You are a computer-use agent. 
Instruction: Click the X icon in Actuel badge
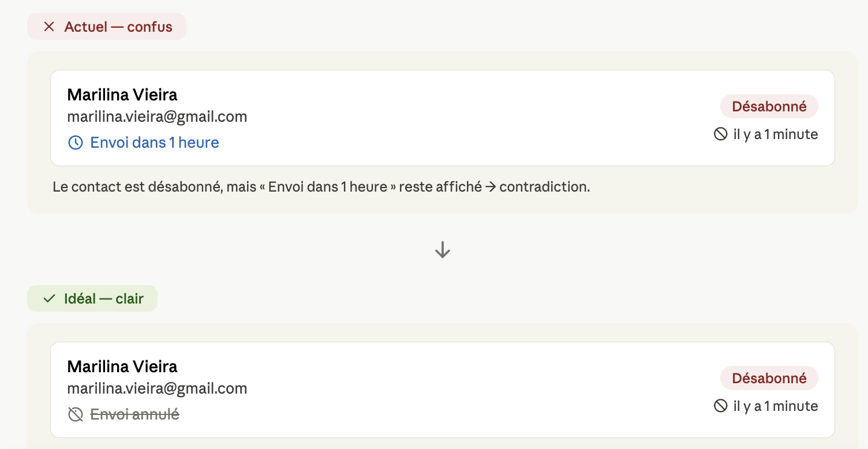49,27
